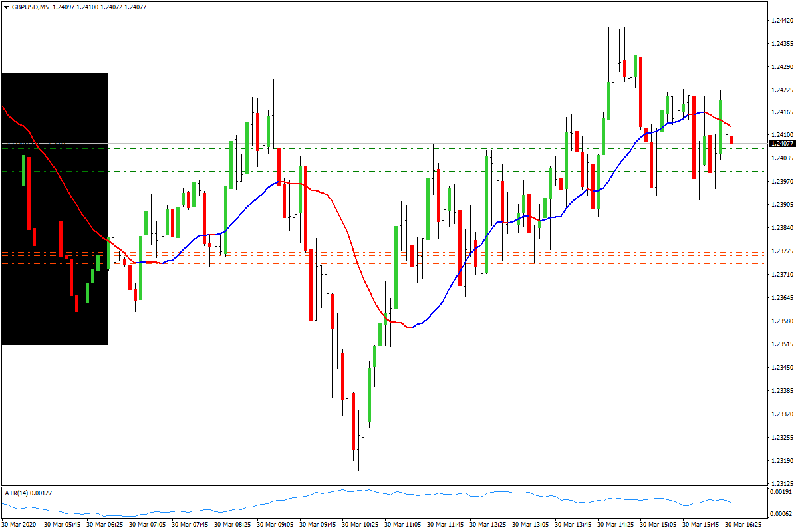Click the 30 Mar 11:45 time label
This screenshot has height=532, width=798.
446,525
